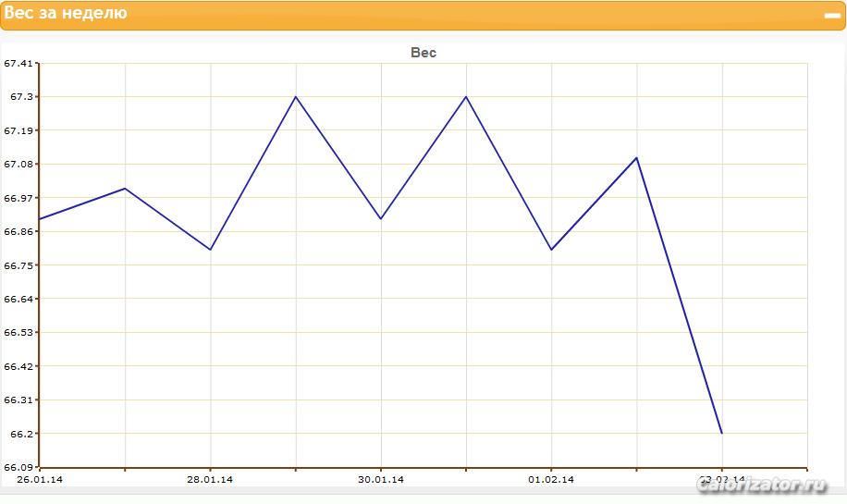Select the first 67.3 peak on 29.01
This screenshot has height=504, width=847.
[x=296, y=97]
